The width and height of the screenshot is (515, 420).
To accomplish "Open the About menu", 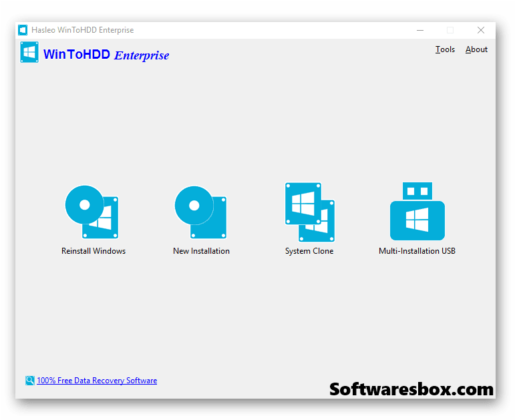I will coord(476,49).
